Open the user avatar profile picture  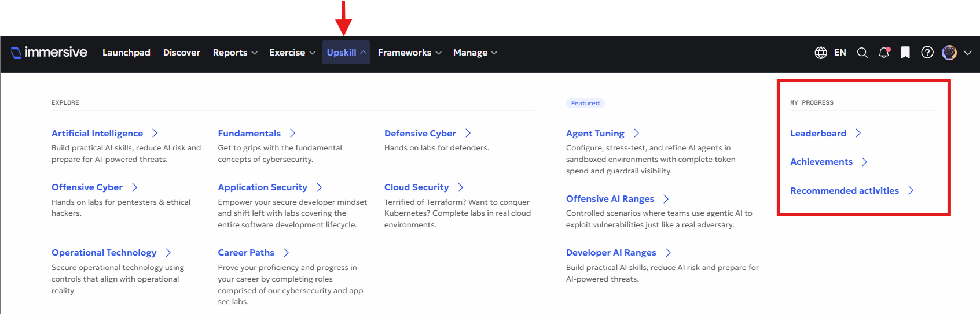point(949,53)
